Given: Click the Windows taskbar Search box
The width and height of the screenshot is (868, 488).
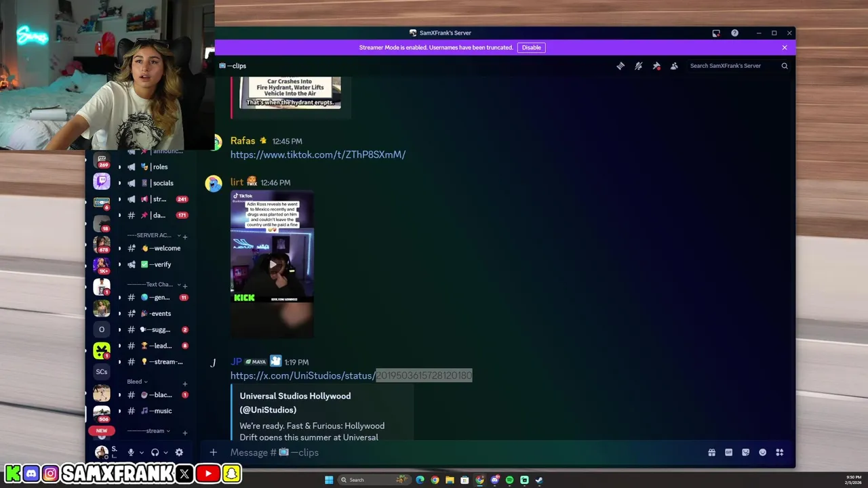Looking at the screenshot, I should [374, 480].
